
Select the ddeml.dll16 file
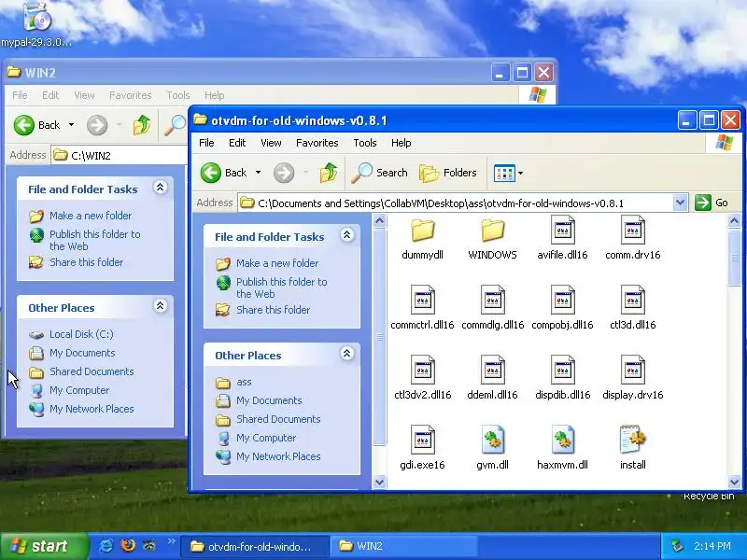(x=493, y=378)
